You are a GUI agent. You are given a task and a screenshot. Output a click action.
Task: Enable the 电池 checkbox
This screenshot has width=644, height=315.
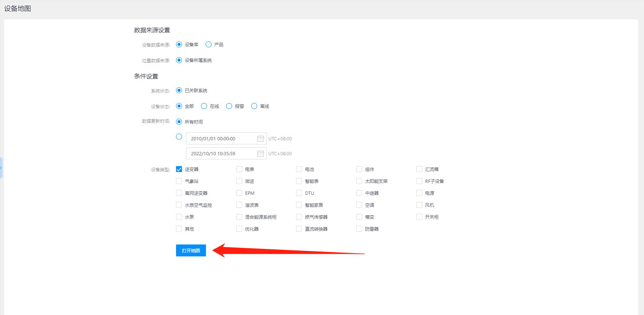299,169
